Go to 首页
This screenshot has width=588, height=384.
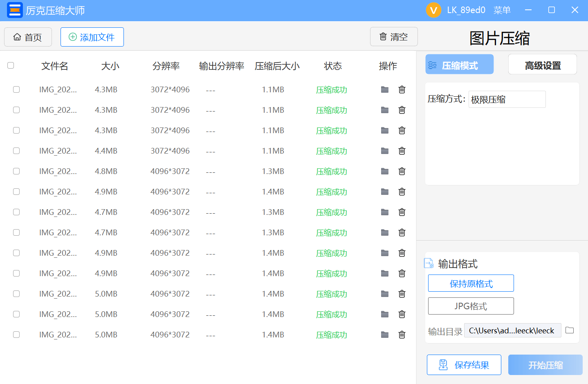pos(28,37)
